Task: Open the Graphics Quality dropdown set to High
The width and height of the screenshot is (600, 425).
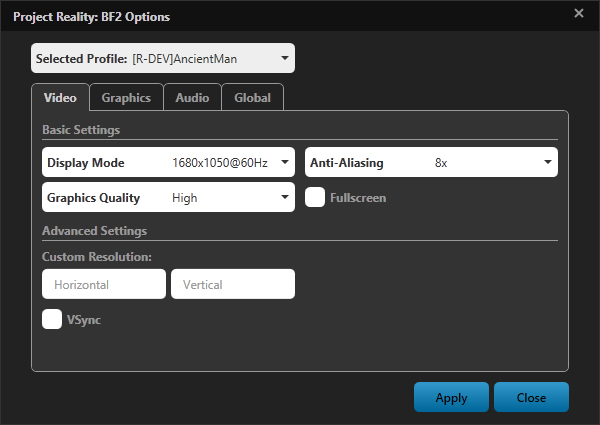Action: click(x=168, y=197)
